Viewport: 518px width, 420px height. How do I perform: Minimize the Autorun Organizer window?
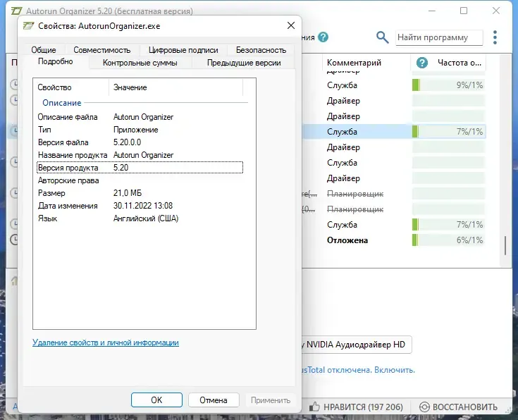432,11
